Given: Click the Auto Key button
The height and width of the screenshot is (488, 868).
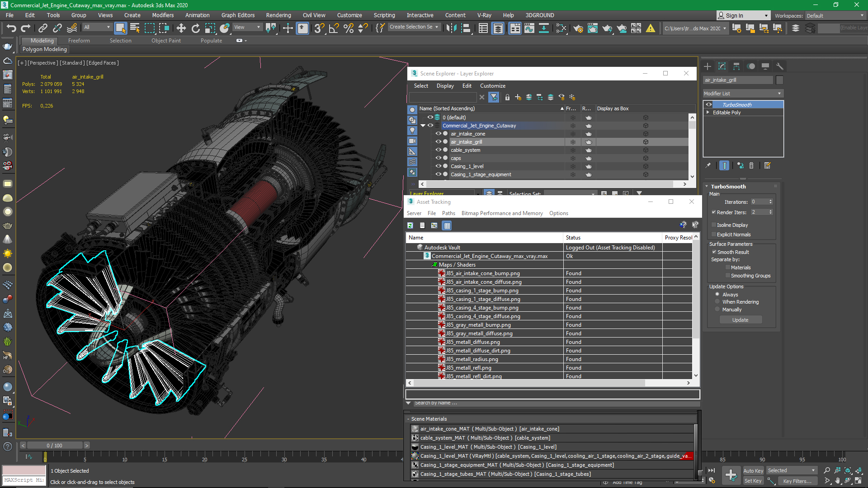Looking at the screenshot, I should coord(753,471).
